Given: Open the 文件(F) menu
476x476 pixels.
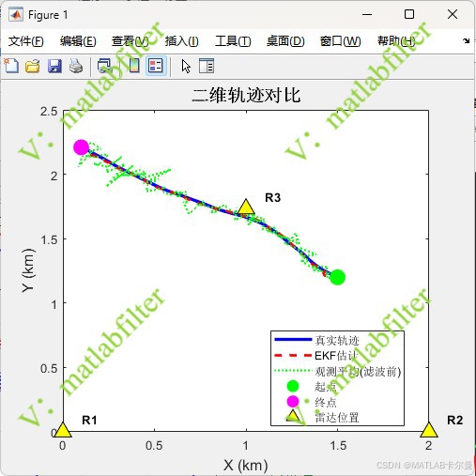Looking at the screenshot, I should (26, 41).
